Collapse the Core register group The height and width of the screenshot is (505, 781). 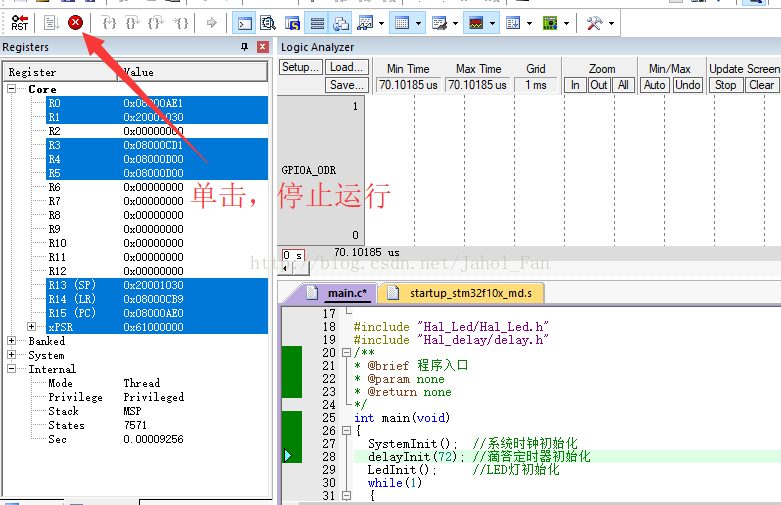(x=11, y=89)
